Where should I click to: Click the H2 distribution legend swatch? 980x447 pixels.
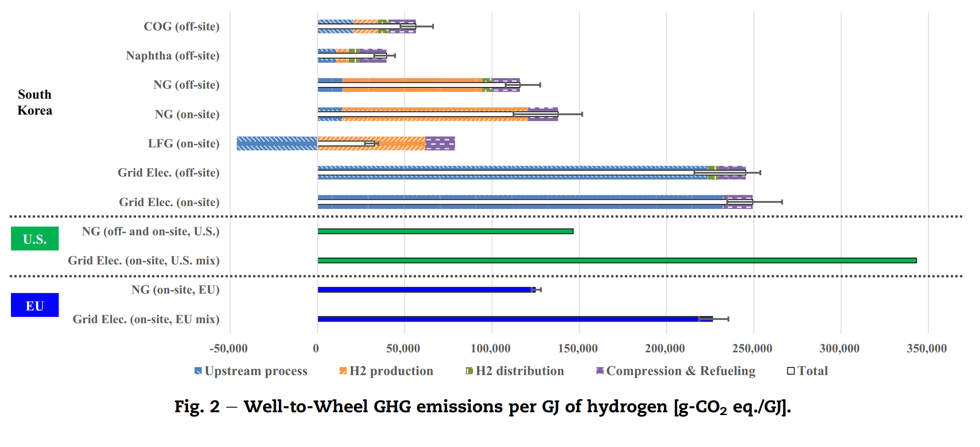(469, 371)
